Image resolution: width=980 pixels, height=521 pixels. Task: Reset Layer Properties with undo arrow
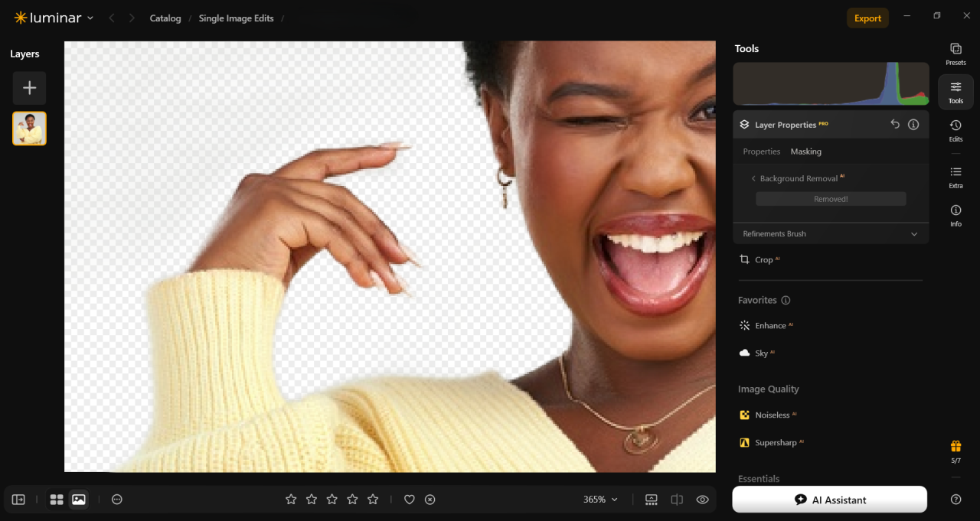895,124
